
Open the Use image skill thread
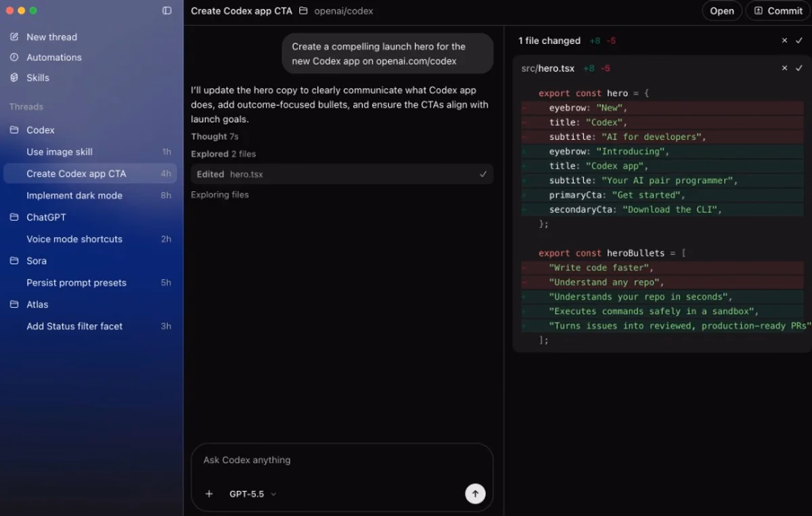pyautogui.click(x=91, y=152)
